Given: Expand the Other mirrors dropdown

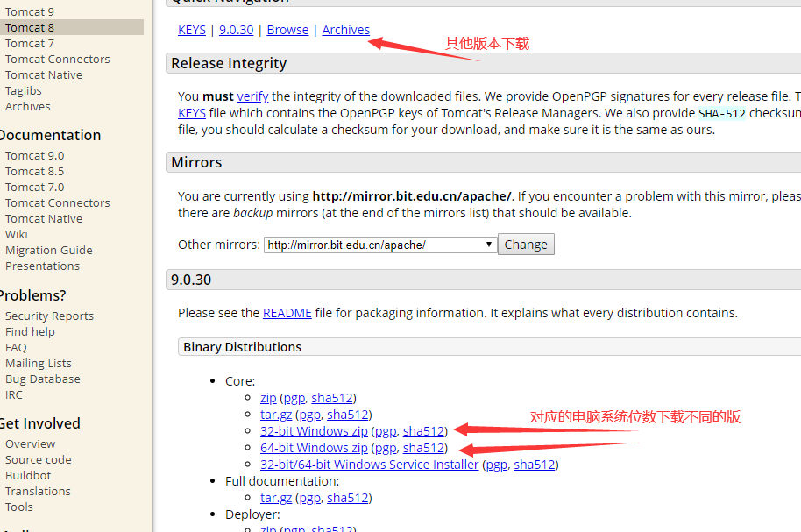Looking at the screenshot, I should coord(488,244).
